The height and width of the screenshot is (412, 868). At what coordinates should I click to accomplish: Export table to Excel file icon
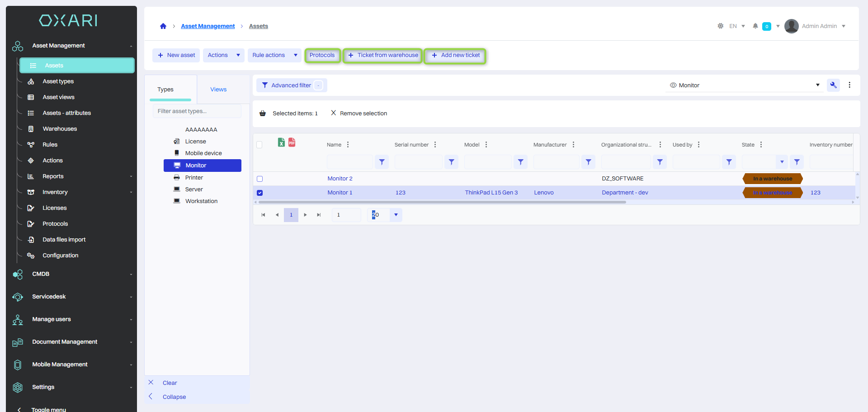click(x=281, y=142)
